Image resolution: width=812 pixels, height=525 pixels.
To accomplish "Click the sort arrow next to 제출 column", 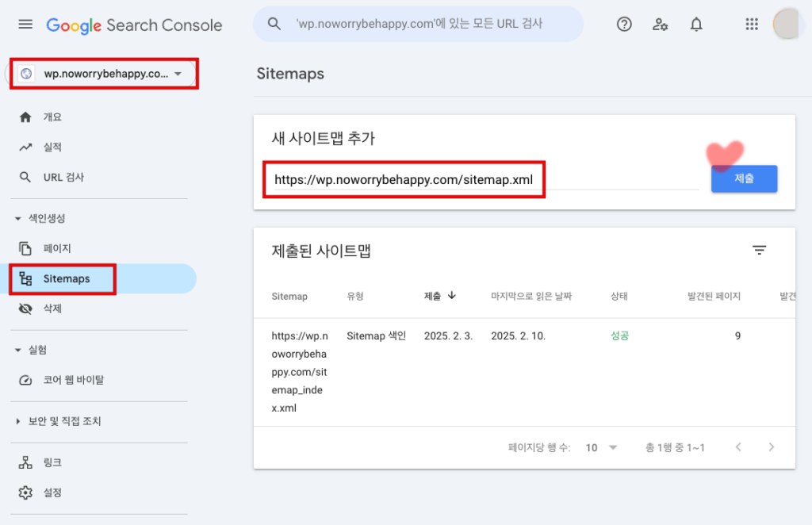I will (451, 295).
